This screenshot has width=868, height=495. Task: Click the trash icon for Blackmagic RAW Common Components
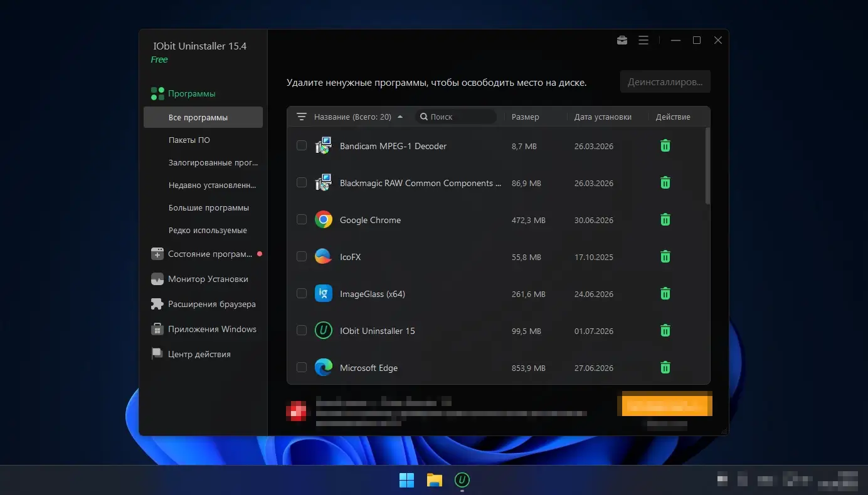[665, 183]
